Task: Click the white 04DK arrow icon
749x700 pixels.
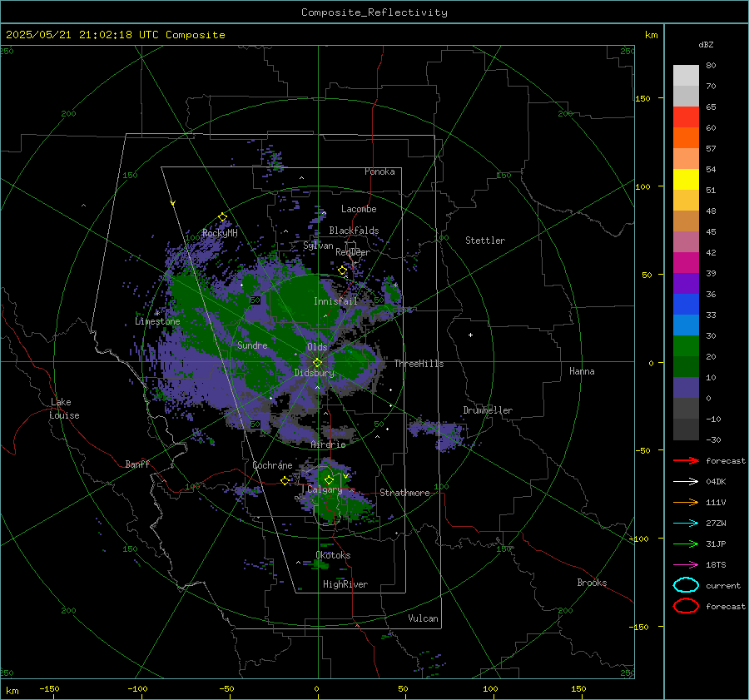Action: [686, 481]
